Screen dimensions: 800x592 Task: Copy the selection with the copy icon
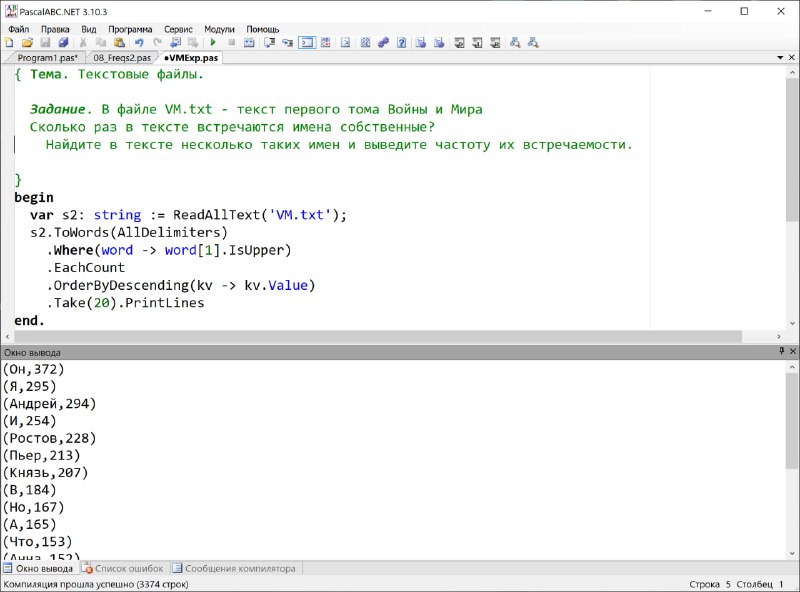tap(101, 43)
